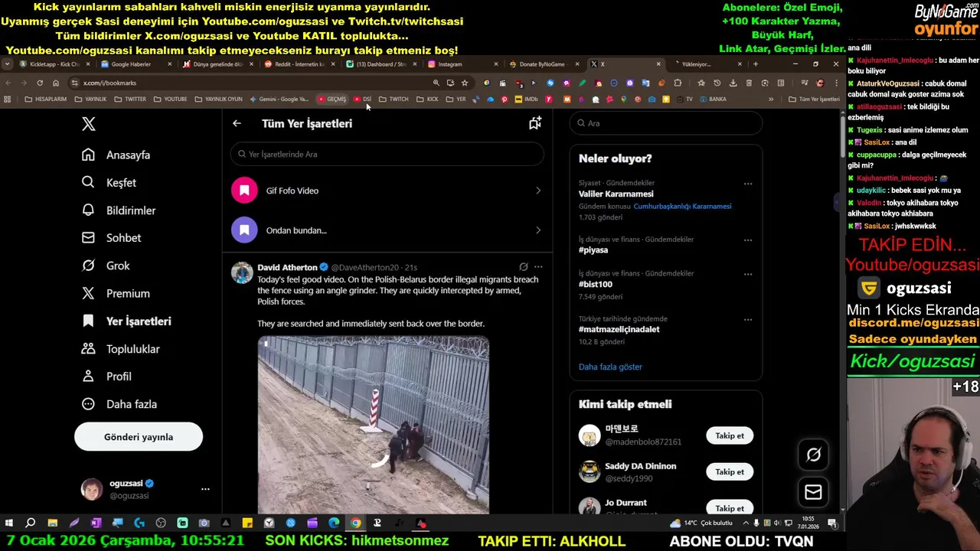Viewport: 980px width, 551px height.
Task: Open oguzsasi account options menu
Action: (x=205, y=489)
